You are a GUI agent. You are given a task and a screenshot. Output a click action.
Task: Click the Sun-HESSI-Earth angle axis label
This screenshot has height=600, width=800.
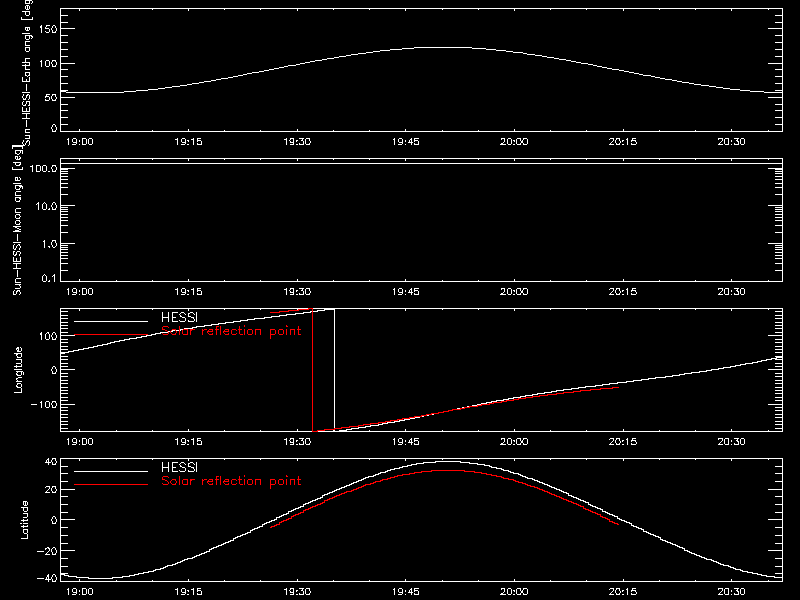click(27, 71)
